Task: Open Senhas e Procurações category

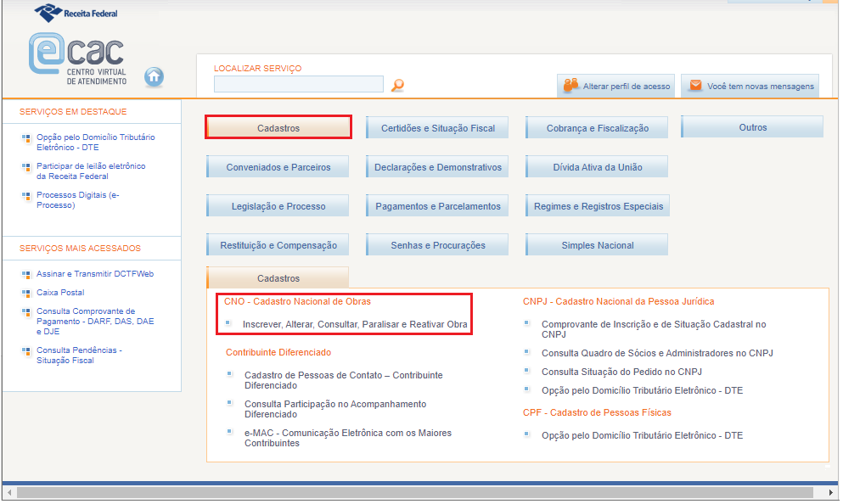Action: click(437, 245)
